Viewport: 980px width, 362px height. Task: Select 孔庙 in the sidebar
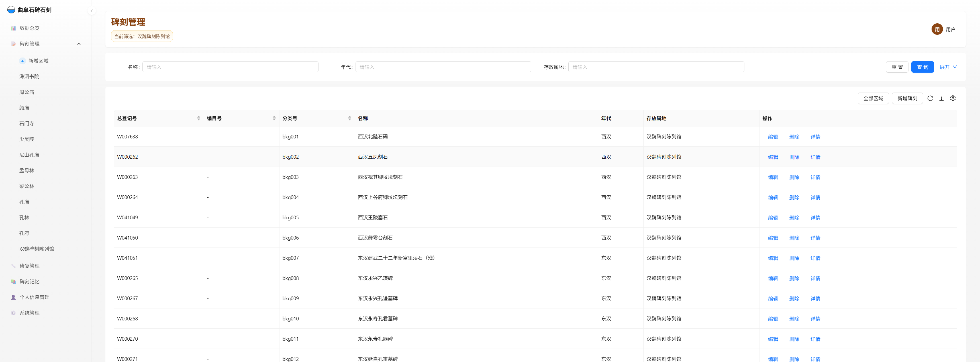click(x=24, y=202)
